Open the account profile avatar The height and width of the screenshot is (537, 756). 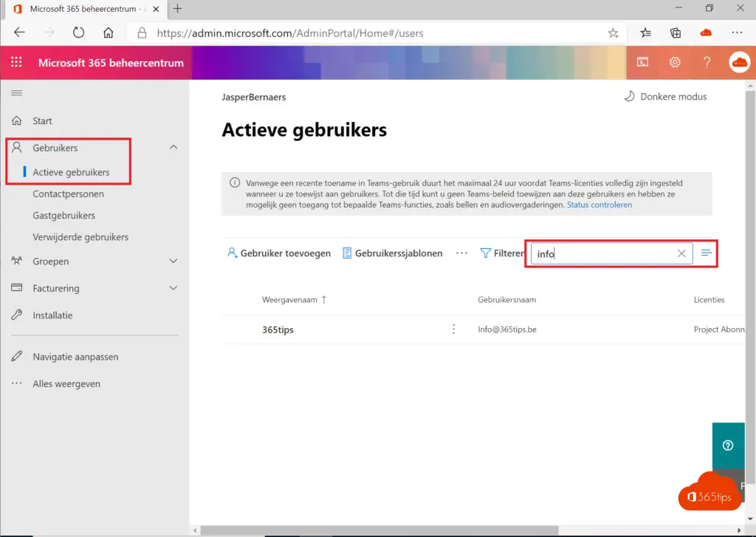[739, 62]
